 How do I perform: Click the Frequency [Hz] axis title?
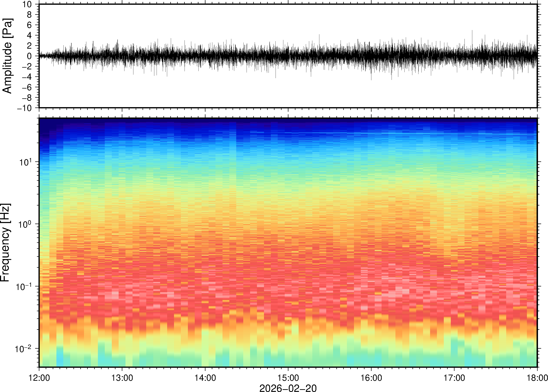click(5, 242)
